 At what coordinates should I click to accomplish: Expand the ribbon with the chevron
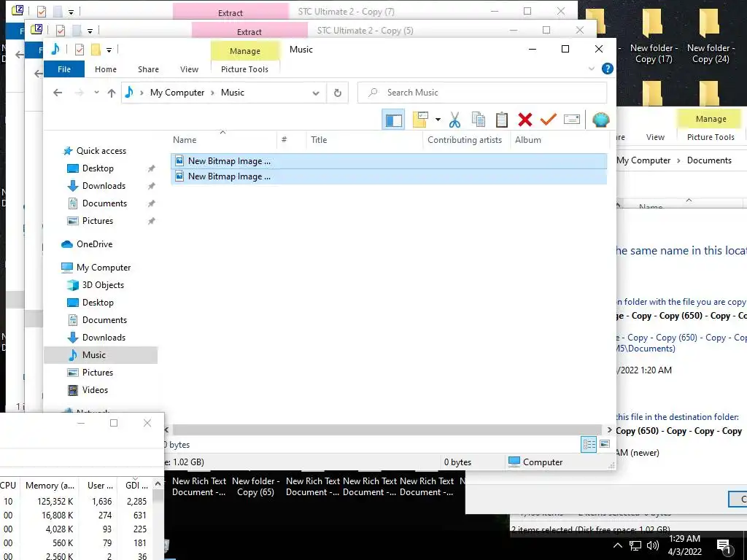(x=592, y=69)
